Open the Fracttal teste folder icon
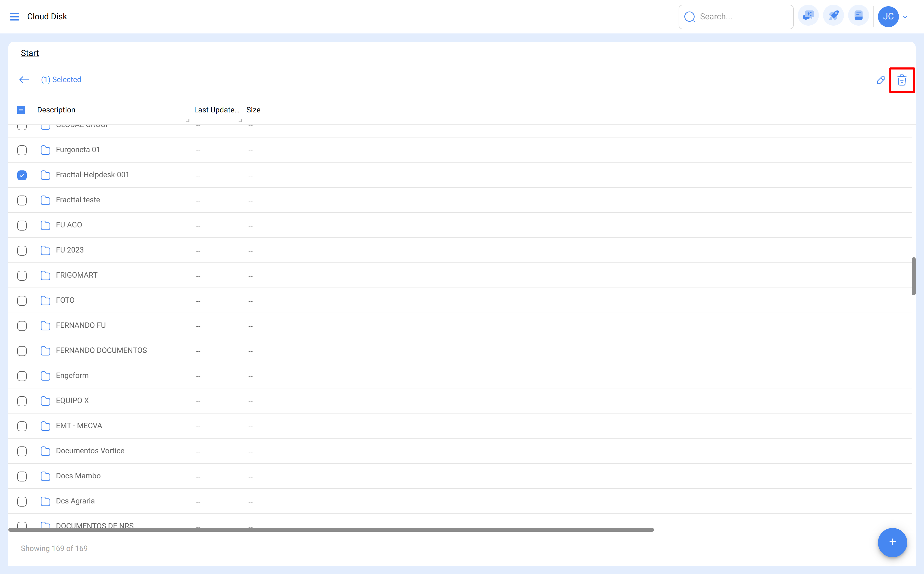 coord(45,200)
